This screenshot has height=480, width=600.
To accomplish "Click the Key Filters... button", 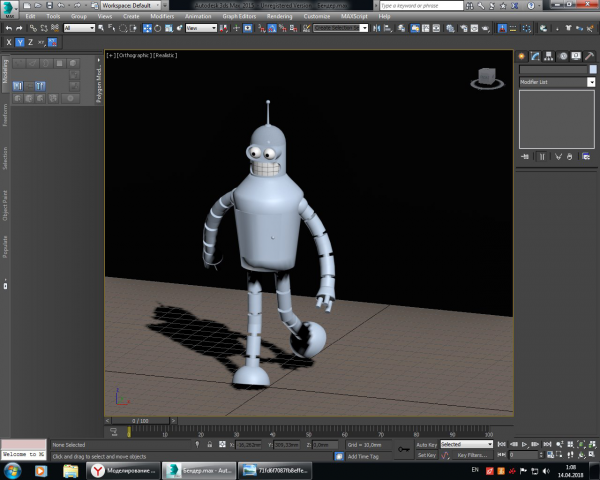I will click(472, 455).
